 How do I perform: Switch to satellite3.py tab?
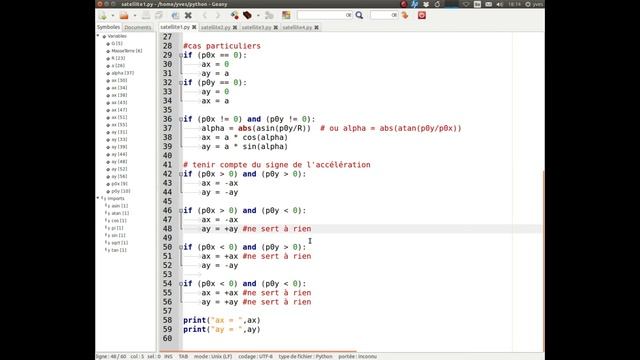256,27
